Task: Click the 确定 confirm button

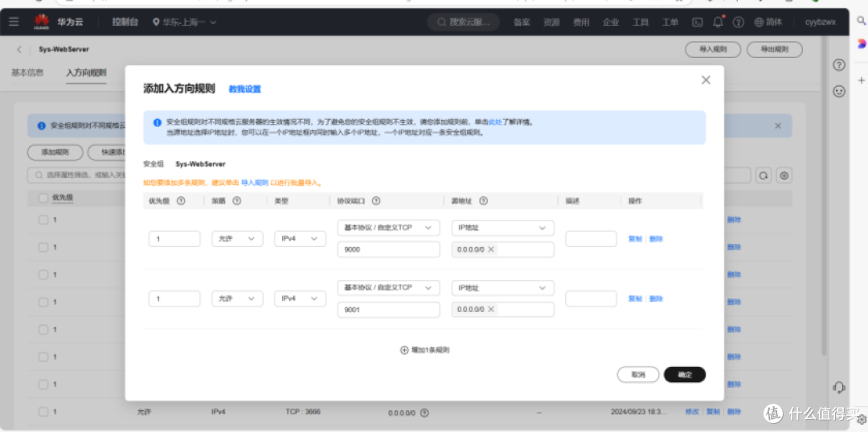Action: coord(685,375)
